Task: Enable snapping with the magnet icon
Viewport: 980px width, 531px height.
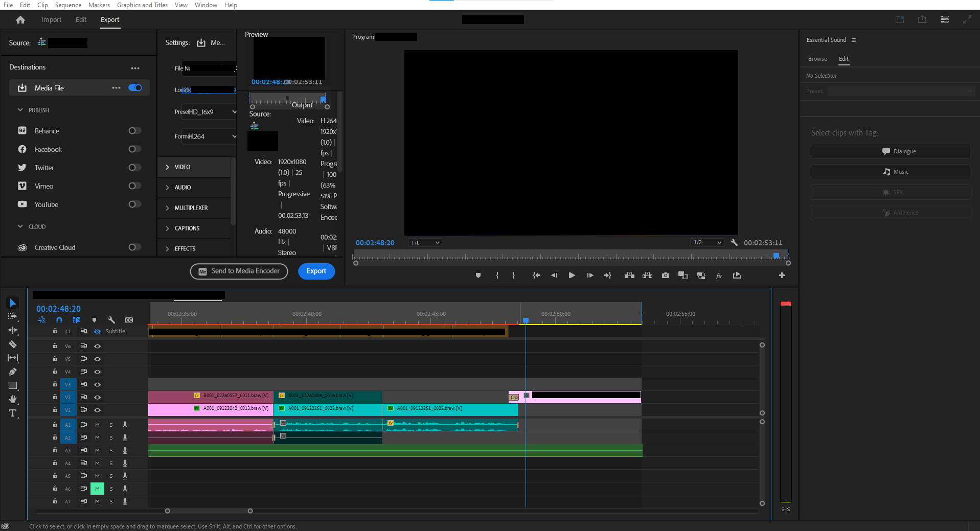Action: [x=59, y=319]
